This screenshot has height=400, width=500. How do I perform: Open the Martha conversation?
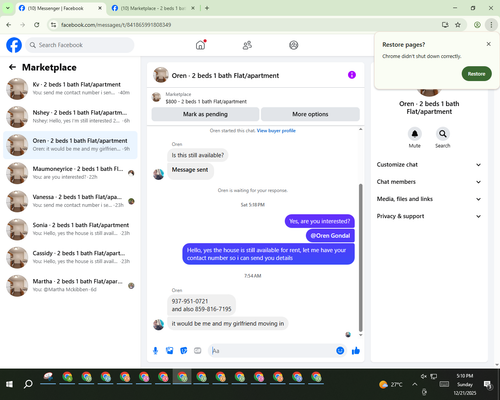point(70,285)
